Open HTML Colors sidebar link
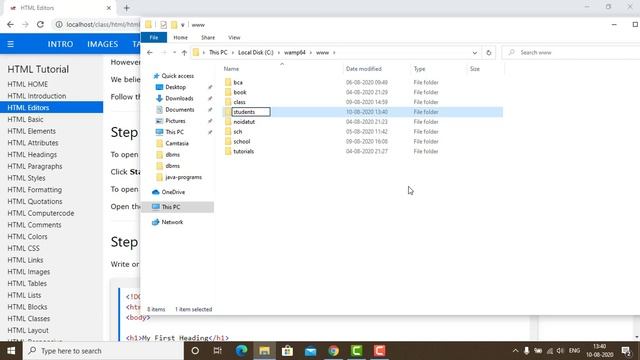 coord(27,236)
